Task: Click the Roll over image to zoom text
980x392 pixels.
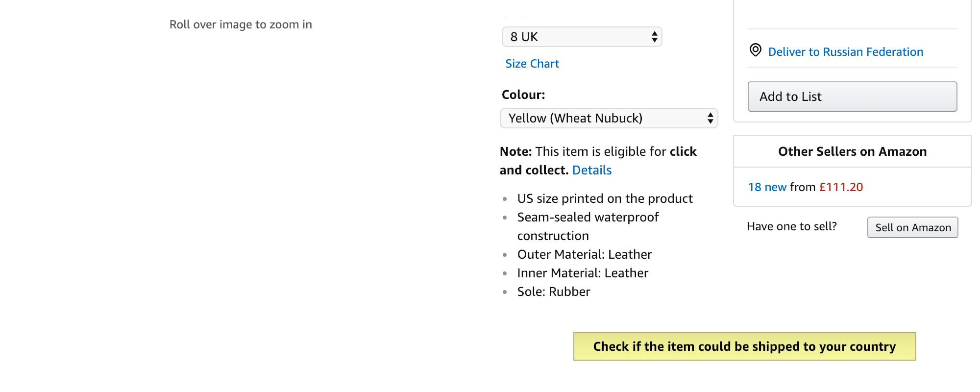Action: point(241,24)
